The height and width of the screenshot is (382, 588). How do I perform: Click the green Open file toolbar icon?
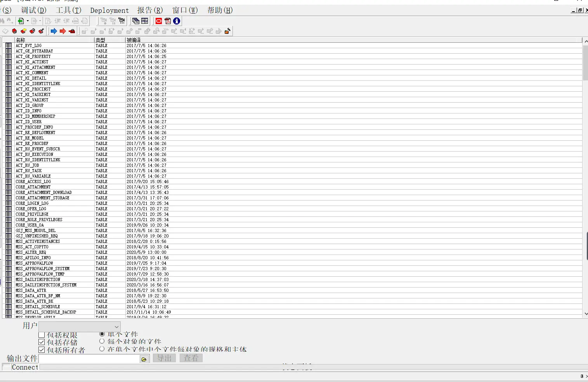(21, 21)
